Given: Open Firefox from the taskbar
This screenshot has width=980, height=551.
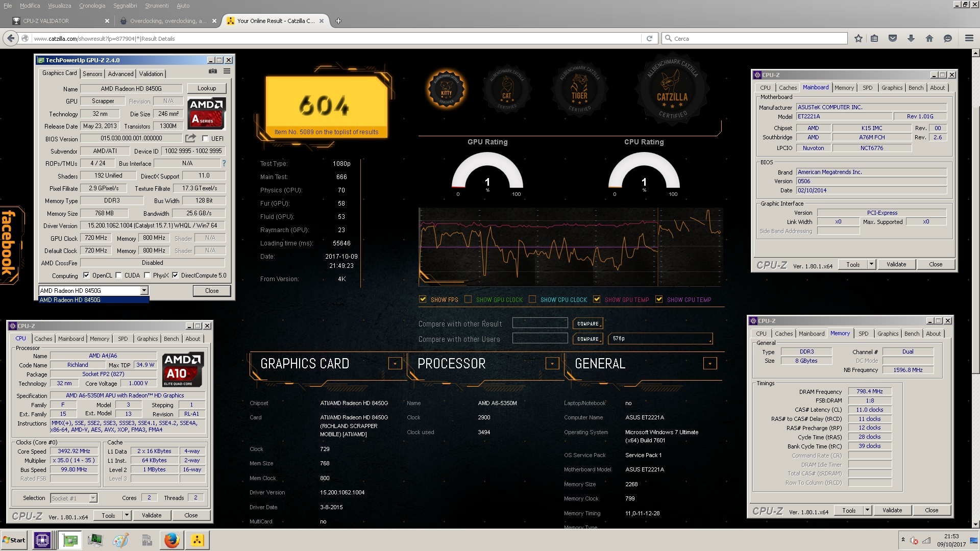Looking at the screenshot, I should tap(171, 540).
